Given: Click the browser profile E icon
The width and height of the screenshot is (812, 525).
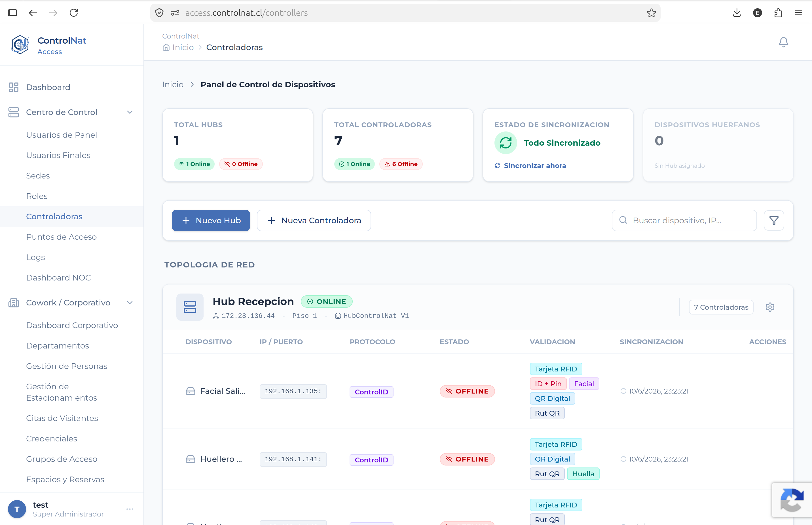Looking at the screenshot, I should pyautogui.click(x=757, y=13).
